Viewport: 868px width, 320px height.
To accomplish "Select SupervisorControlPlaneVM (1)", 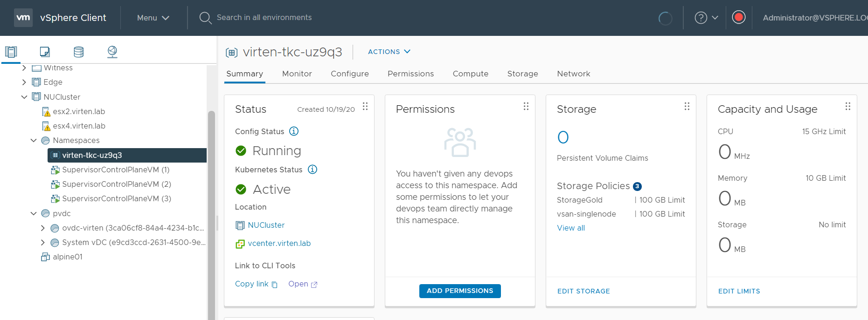I will point(116,170).
